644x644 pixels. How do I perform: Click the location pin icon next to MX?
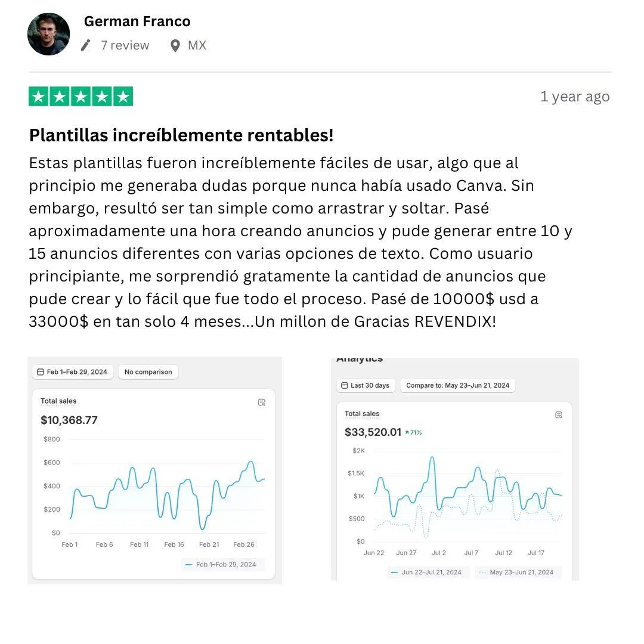click(175, 45)
